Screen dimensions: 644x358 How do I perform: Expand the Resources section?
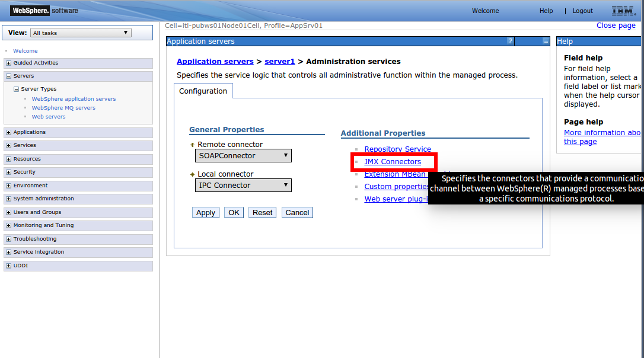coord(8,159)
